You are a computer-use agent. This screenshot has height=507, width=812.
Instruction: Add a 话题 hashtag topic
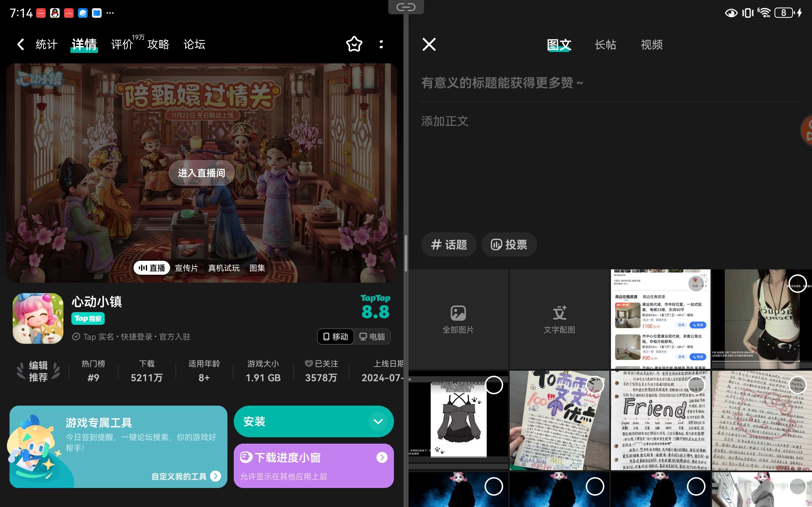449,244
